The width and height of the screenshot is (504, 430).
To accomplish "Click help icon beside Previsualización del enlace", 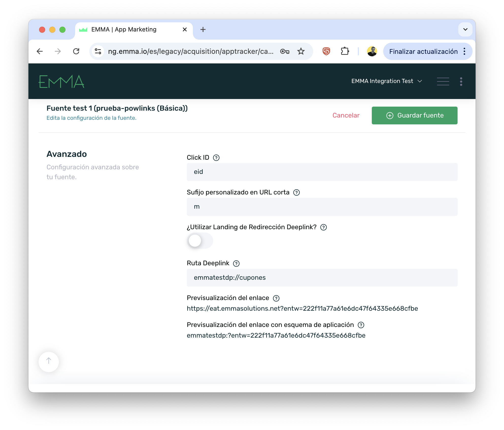I will 276,298.
